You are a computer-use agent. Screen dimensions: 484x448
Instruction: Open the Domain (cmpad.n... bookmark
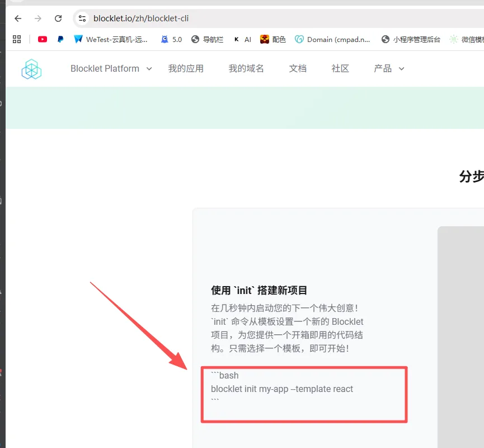pos(332,39)
